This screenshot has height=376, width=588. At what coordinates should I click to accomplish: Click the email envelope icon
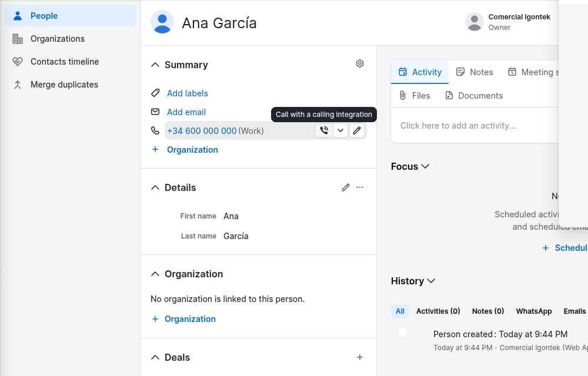155,112
